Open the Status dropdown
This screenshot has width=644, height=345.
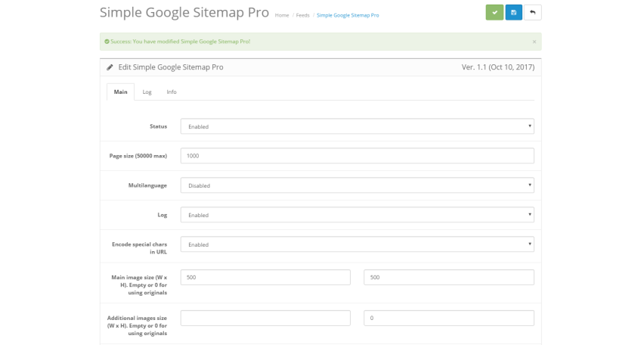click(358, 126)
